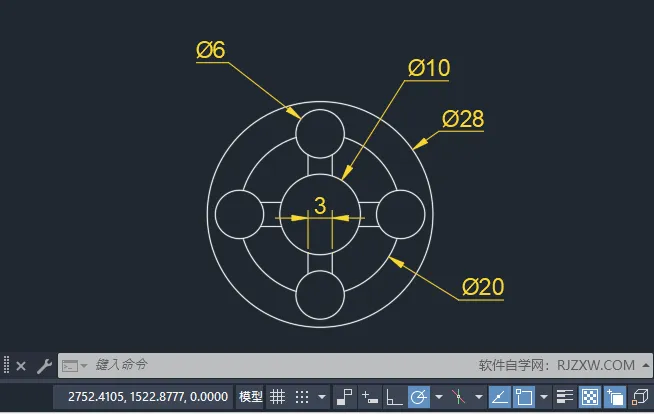The height and width of the screenshot is (414, 654).
Task: Toggle transparency display icon
Action: (x=590, y=396)
